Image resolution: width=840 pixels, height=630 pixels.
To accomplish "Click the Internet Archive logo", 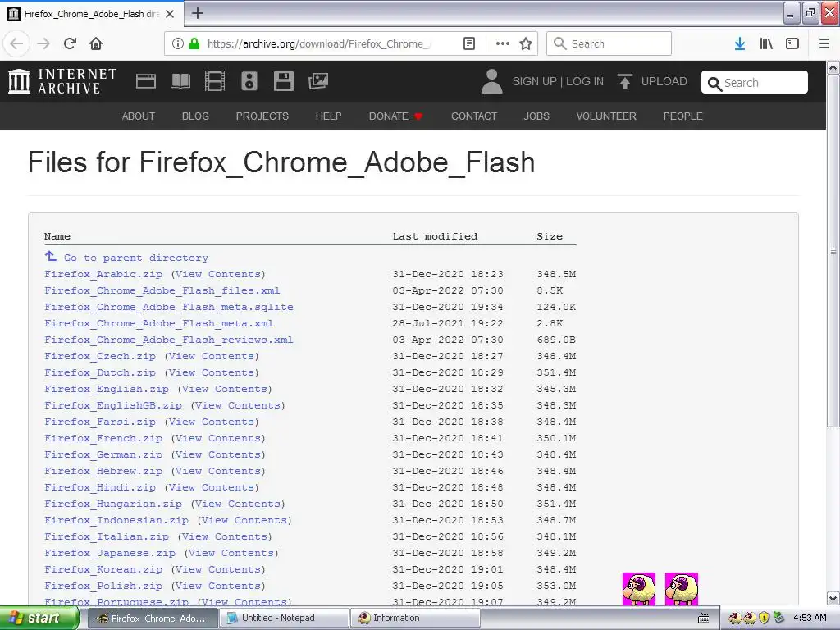I will pyautogui.click(x=62, y=81).
